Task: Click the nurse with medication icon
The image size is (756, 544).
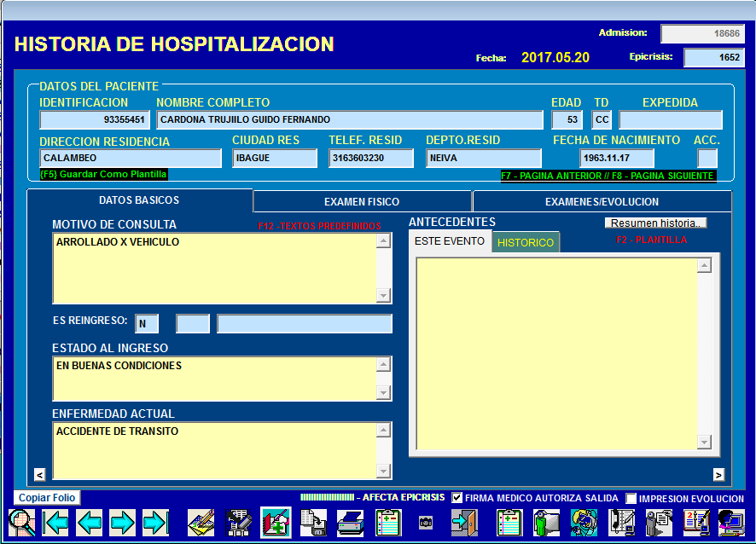Action: click(x=584, y=523)
